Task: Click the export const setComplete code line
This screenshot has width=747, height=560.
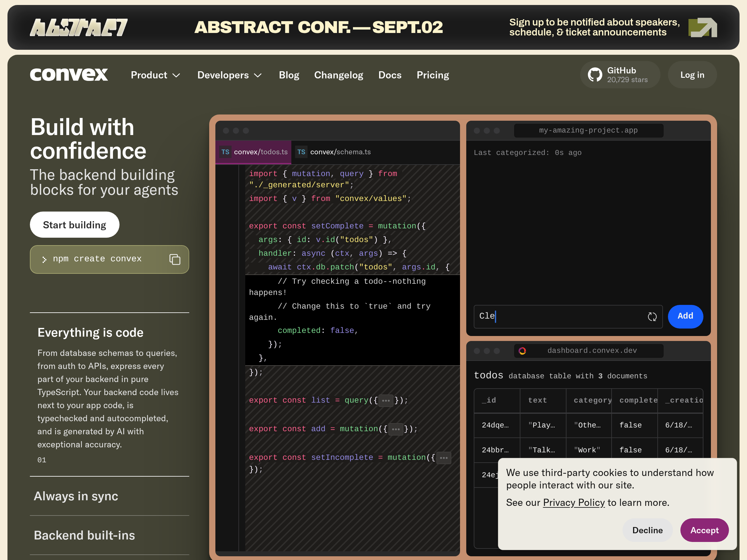Action: [x=337, y=226]
